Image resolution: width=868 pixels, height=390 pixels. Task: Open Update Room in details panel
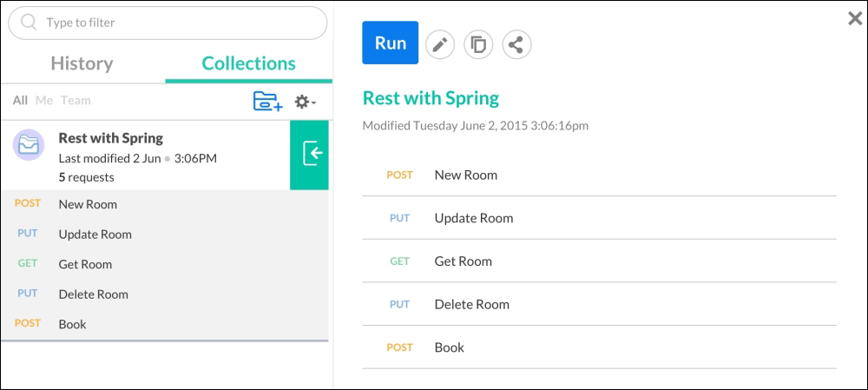[599, 218]
